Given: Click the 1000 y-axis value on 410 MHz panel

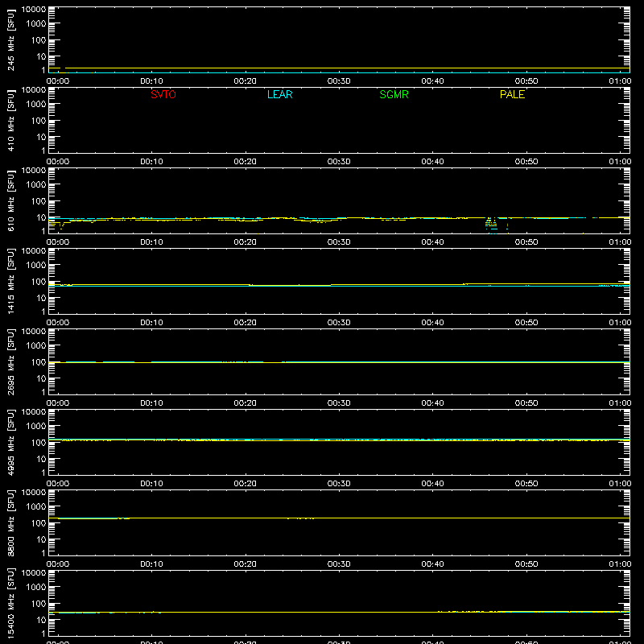Looking at the screenshot, I should pos(36,105).
